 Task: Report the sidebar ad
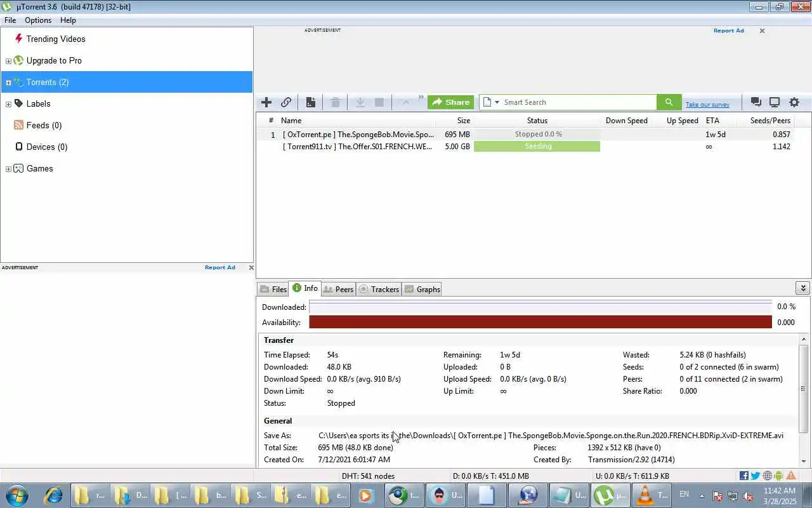coord(219,267)
